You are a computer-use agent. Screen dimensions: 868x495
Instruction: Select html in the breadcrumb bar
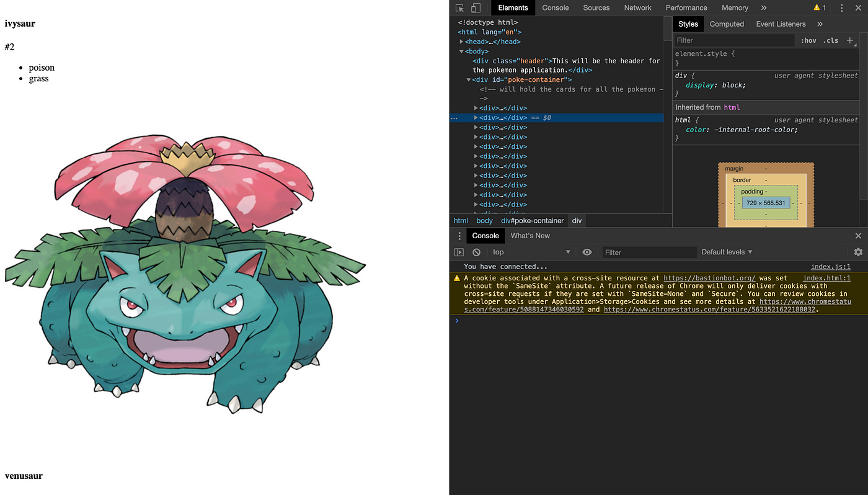(x=461, y=221)
